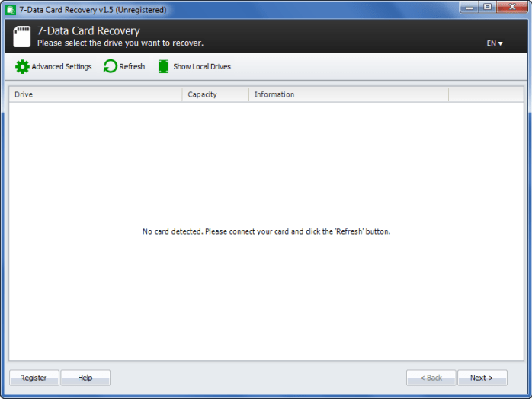Maximize the 7-Data Card Recovery window
The width and height of the screenshot is (532, 399).
tap(487, 7)
